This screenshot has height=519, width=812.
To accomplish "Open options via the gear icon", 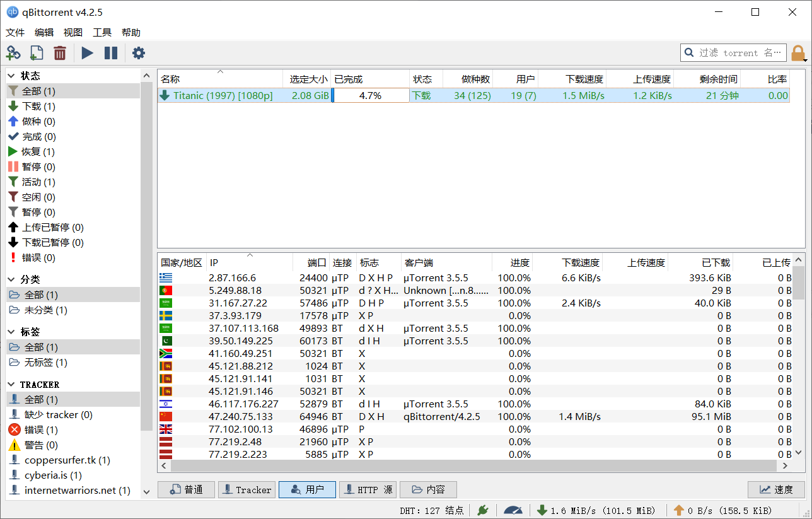I will point(139,53).
